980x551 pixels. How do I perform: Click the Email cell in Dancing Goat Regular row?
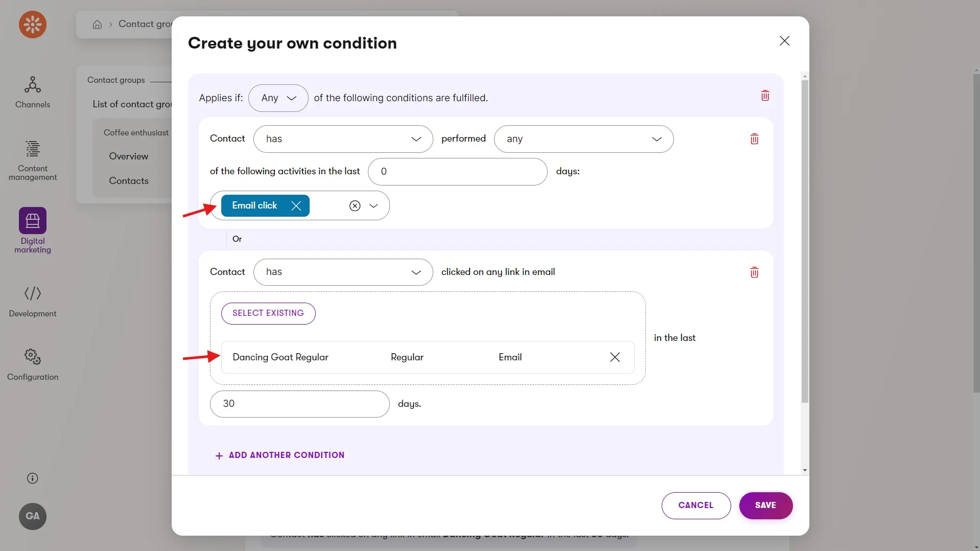click(510, 357)
